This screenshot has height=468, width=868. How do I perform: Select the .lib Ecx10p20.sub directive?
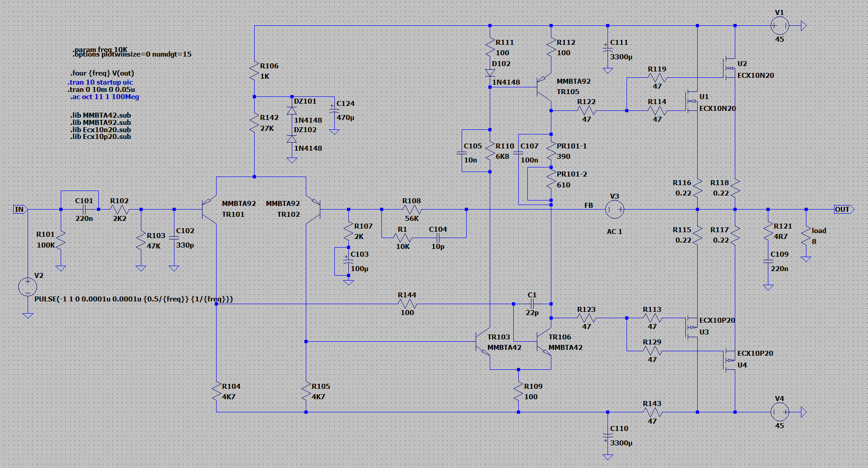(x=101, y=137)
